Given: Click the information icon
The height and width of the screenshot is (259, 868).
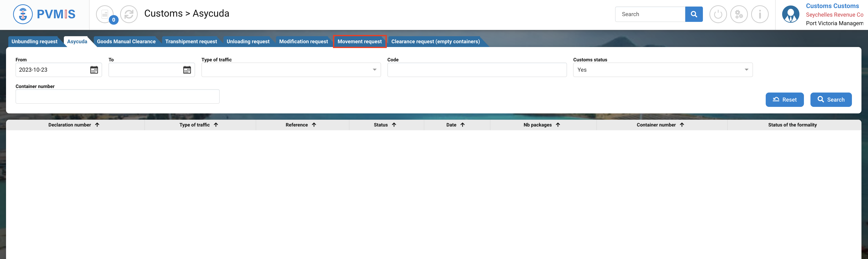Looking at the screenshot, I should tap(760, 15).
